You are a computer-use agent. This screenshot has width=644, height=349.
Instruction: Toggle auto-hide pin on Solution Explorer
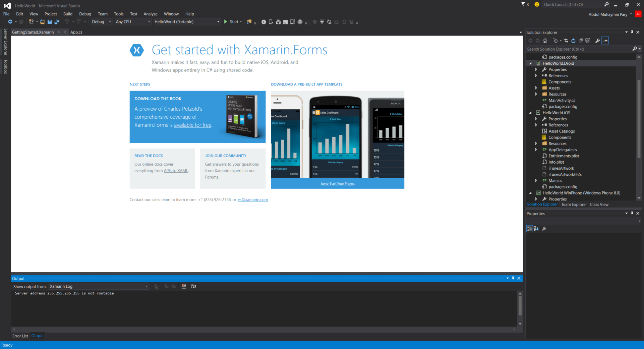click(x=632, y=32)
